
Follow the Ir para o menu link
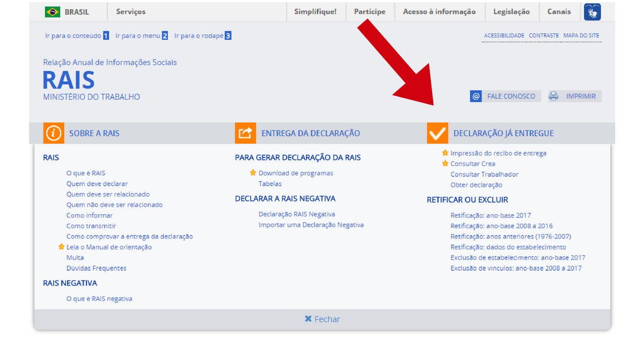tap(142, 36)
